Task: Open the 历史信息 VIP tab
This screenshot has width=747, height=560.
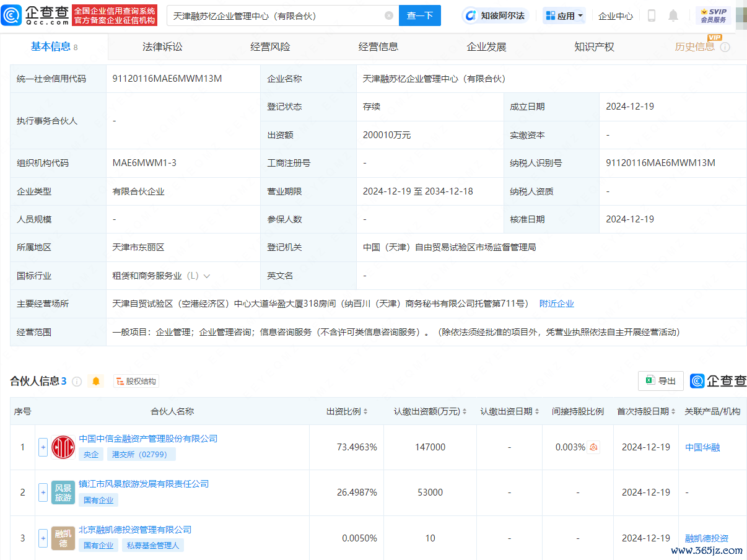Action: point(695,46)
